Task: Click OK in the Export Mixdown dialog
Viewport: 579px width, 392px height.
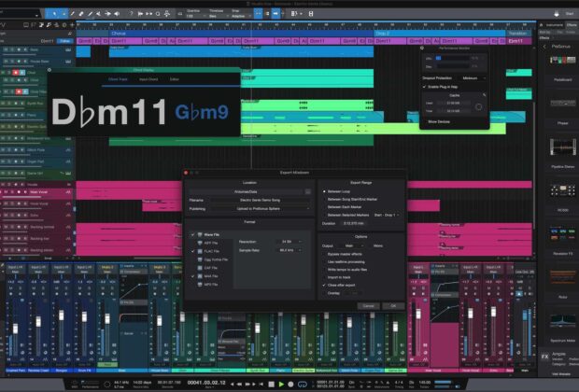Action: coord(393,305)
